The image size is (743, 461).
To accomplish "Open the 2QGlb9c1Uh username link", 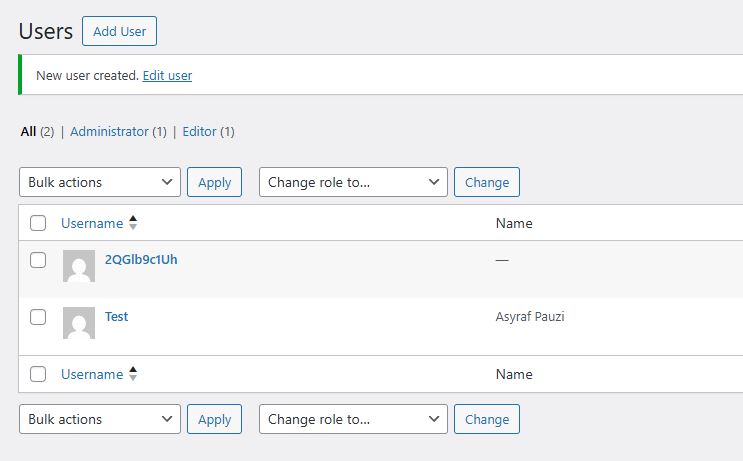I will point(141,260).
